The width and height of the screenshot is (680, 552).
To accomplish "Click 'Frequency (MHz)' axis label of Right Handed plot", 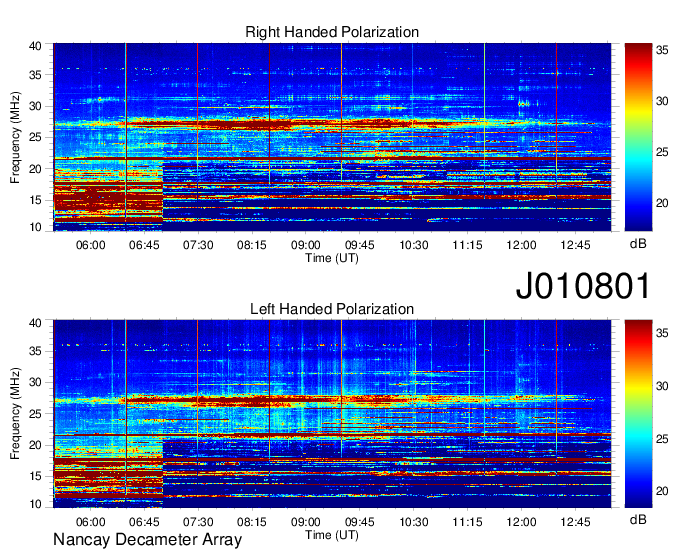I will tap(15, 137).
